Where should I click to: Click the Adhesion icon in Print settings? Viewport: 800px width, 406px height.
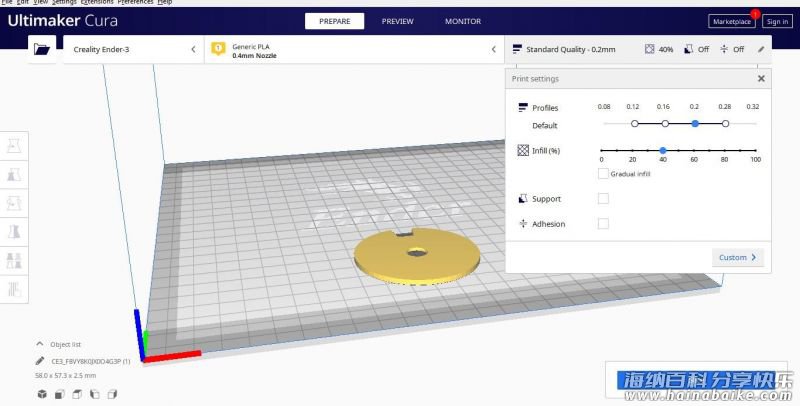pyautogui.click(x=522, y=223)
